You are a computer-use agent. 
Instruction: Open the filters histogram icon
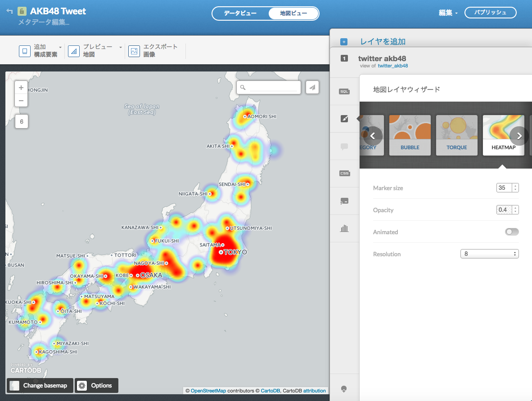tap(344, 228)
